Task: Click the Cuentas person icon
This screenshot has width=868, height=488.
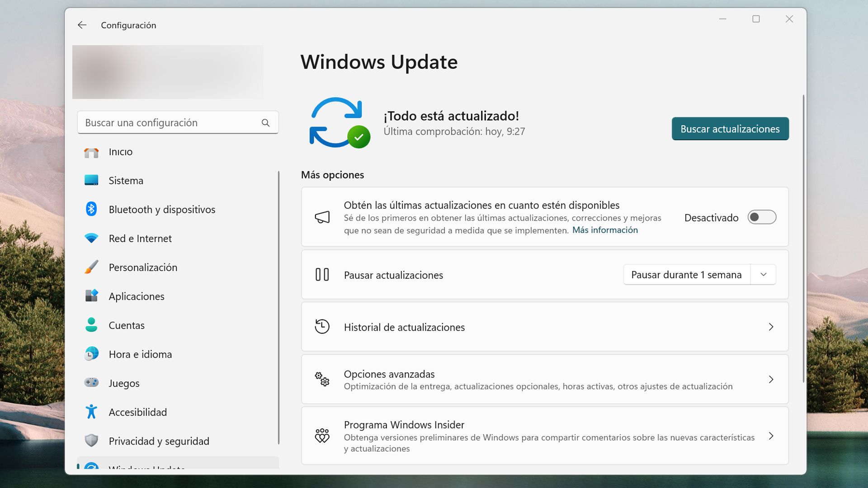Action: tap(91, 324)
